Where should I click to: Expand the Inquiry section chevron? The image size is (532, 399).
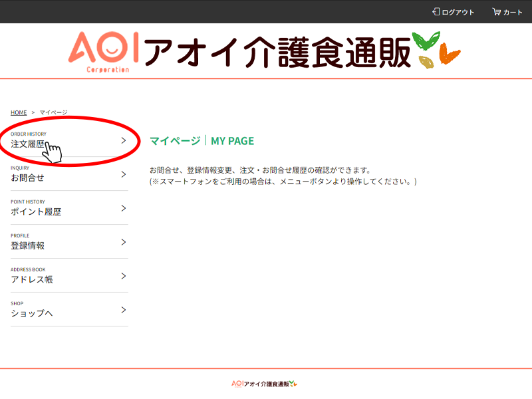coord(123,174)
